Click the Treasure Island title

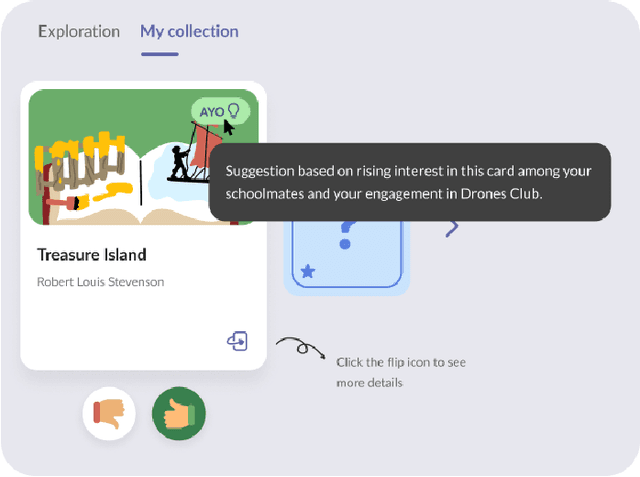click(x=92, y=255)
